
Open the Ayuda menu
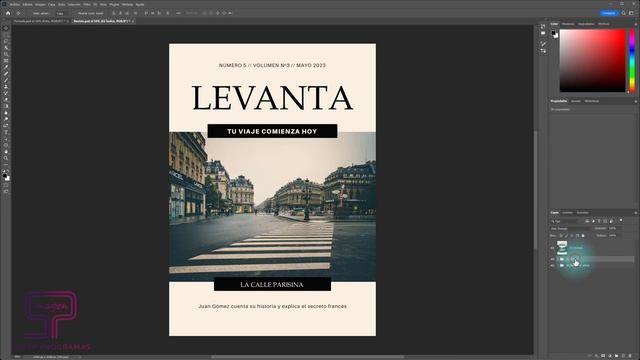click(x=140, y=4)
